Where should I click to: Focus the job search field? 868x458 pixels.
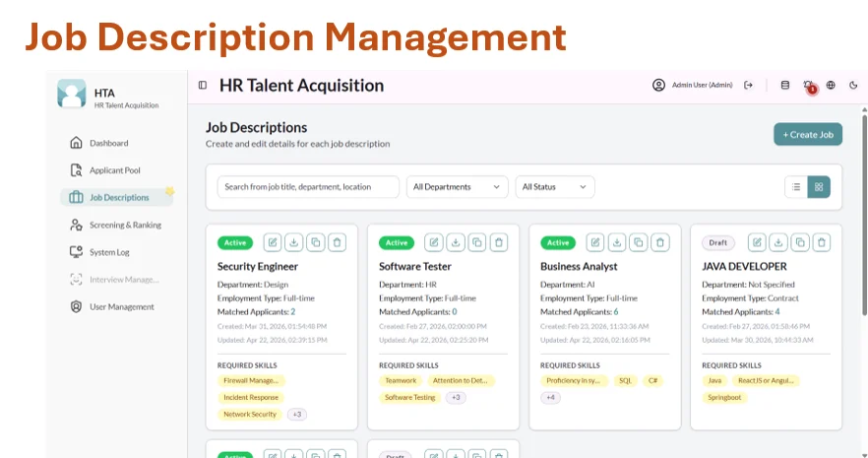[x=308, y=187]
